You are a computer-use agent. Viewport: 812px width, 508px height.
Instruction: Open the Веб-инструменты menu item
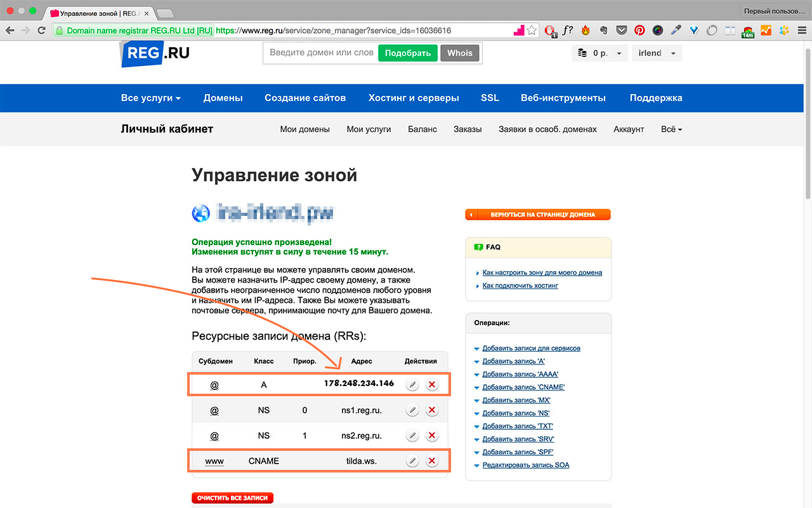pyautogui.click(x=563, y=98)
